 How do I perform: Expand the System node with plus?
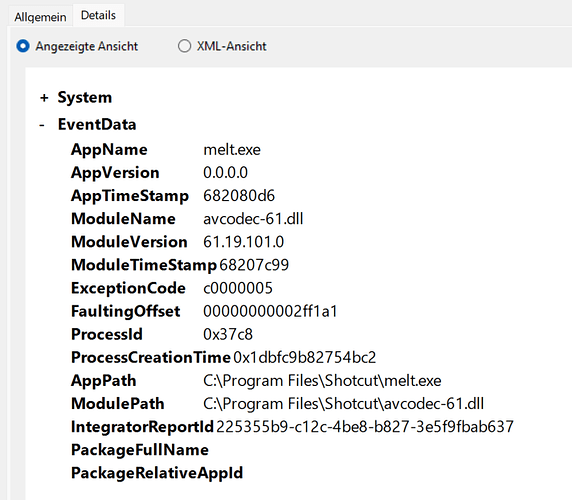pos(44,98)
